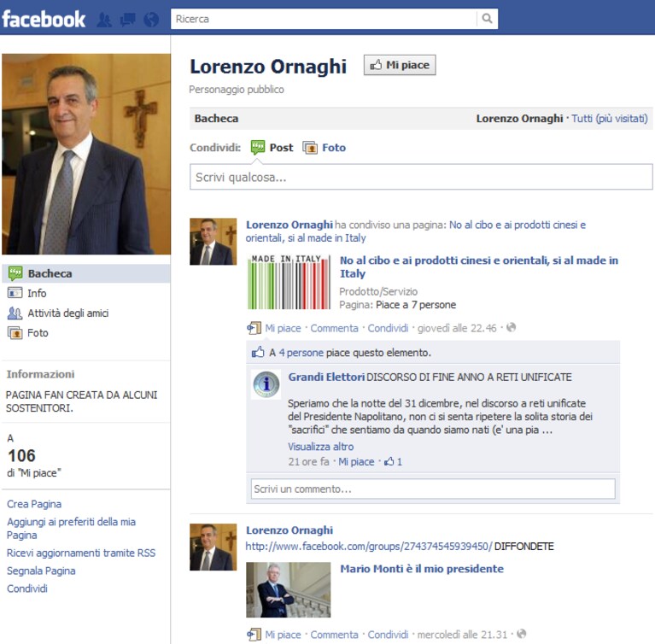Click the comment like count thumb icon
The height and width of the screenshot is (644, 655).
(x=389, y=461)
